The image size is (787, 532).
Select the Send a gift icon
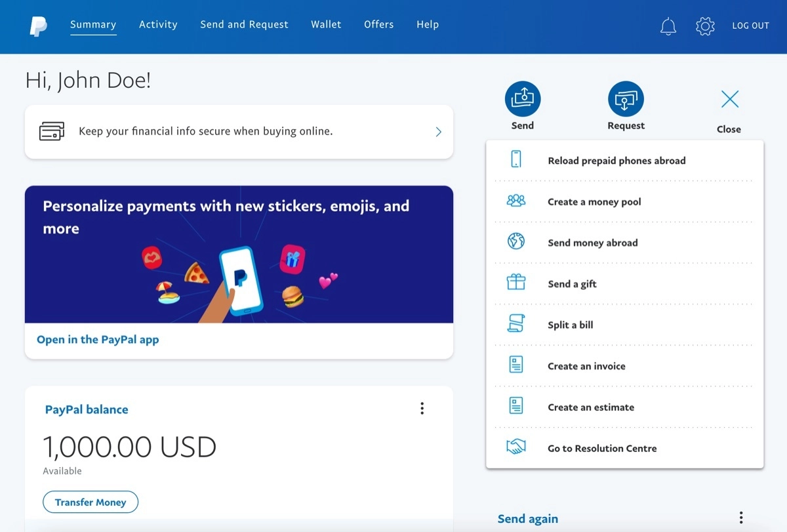(516, 283)
